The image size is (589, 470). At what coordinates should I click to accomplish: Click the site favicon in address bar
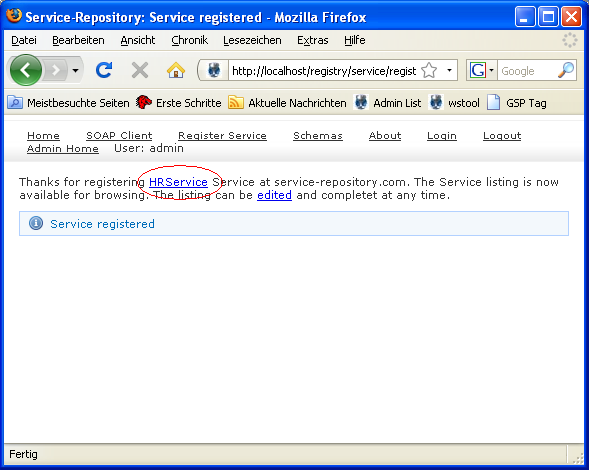point(214,70)
